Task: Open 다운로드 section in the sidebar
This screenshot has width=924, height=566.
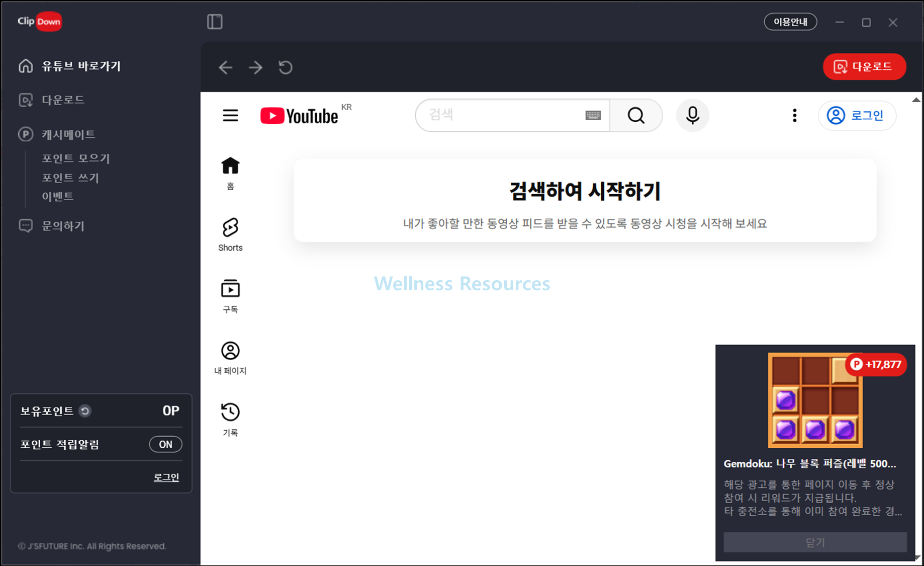Action: coord(51,100)
